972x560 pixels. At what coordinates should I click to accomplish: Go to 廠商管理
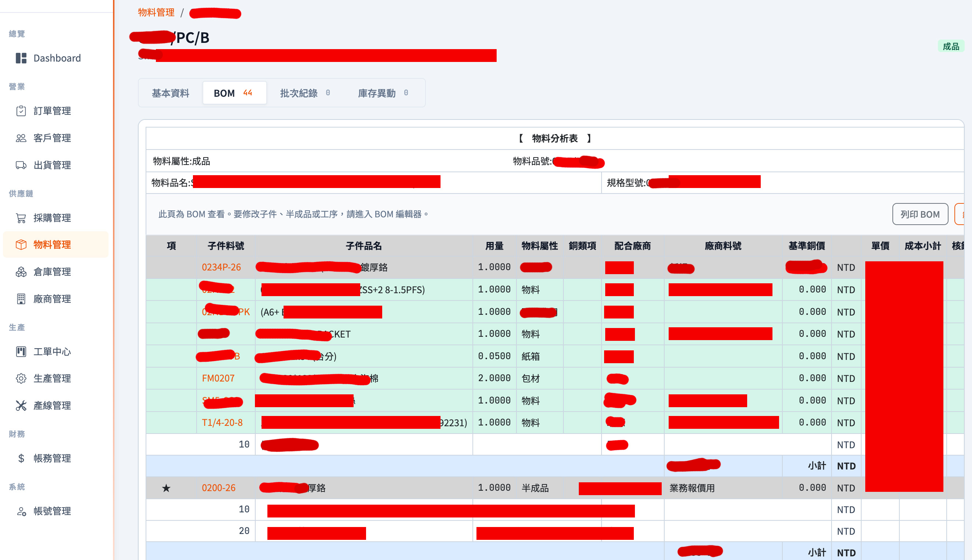point(55,299)
